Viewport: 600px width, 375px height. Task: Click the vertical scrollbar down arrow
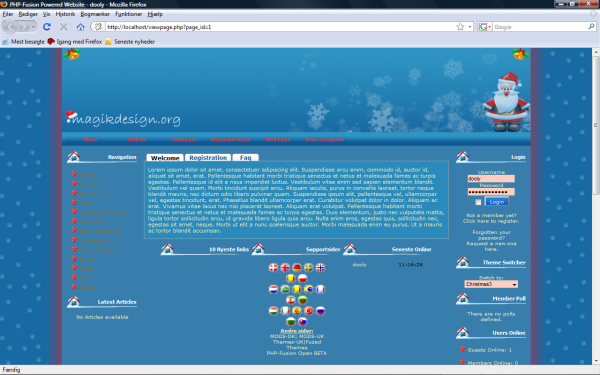point(596,360)
